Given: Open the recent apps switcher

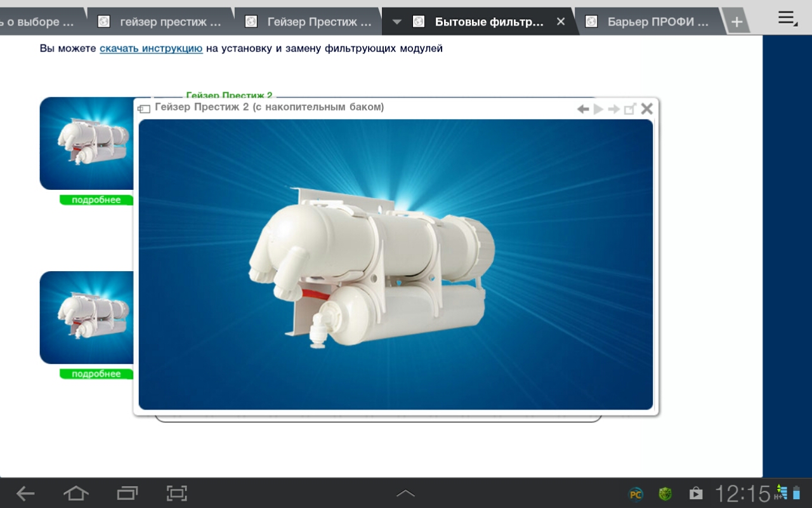Looking at the screenshot, I should tap(127, 493).
